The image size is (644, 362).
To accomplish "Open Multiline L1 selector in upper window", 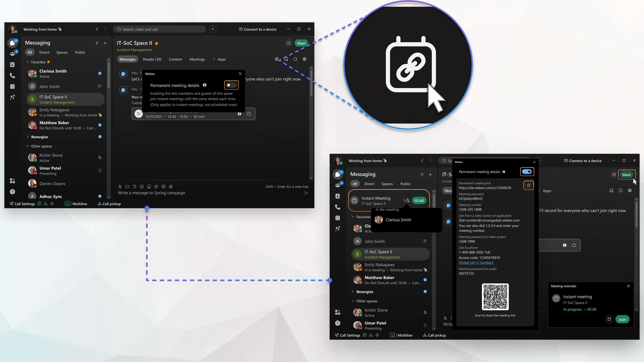I will pyautogui.click(x=76, y=204).
